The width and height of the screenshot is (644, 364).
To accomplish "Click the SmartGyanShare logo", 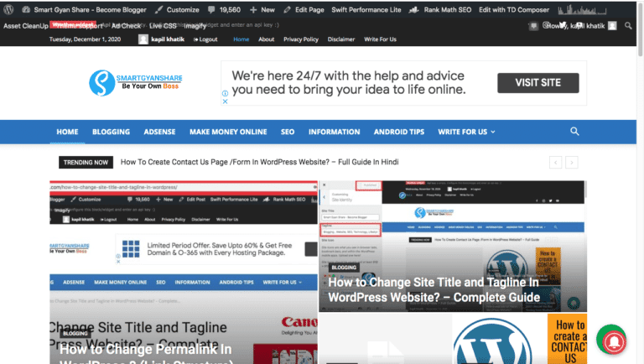I will point(136,82).
